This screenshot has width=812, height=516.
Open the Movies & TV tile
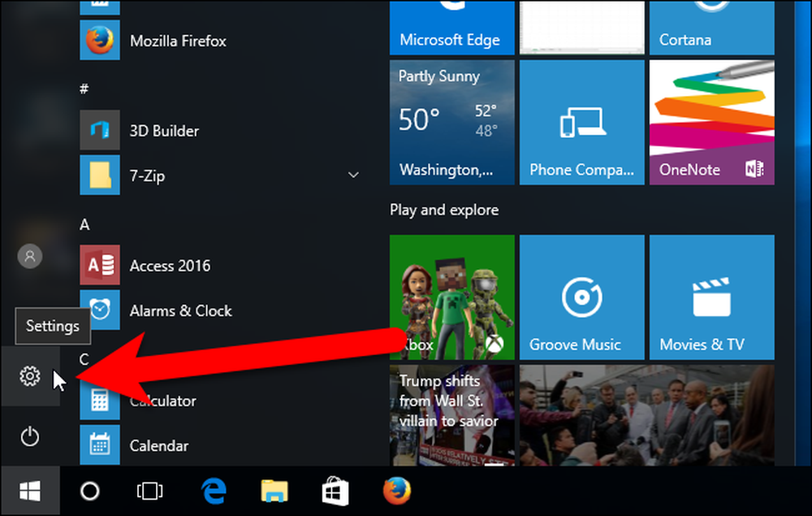point(712,297)
